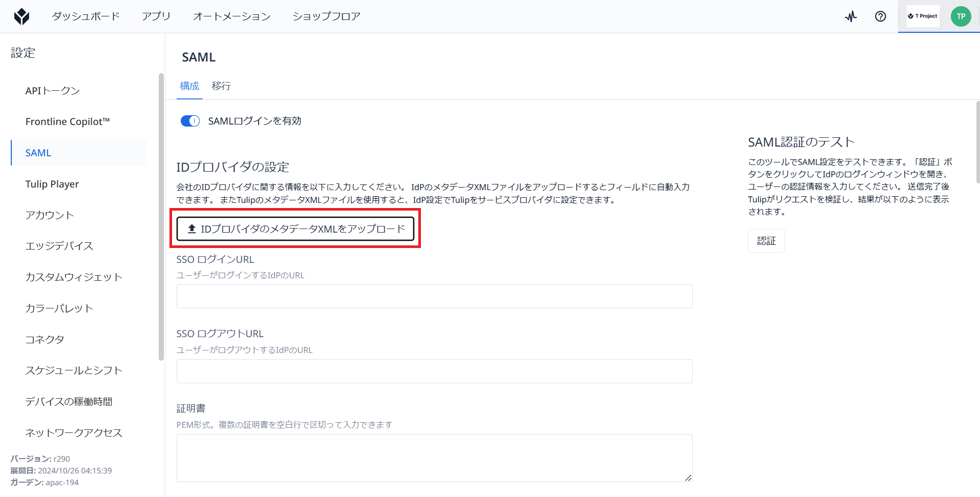The image size is (980, 497).
Task: Select Tulip Player in sidebar
Action: click(x=78, y=184)
